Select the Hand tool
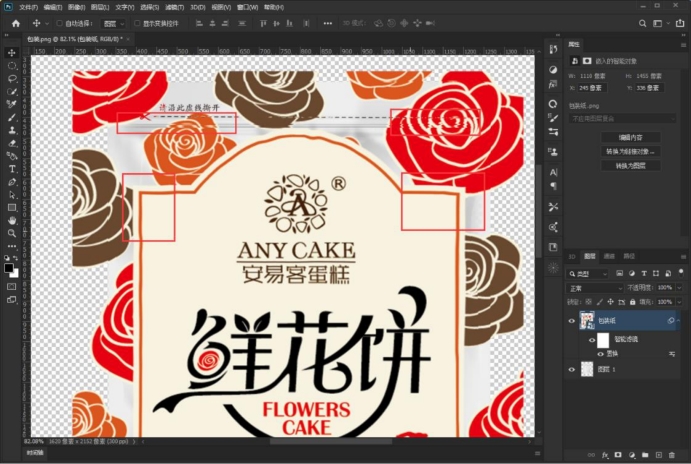The width and height of the screenshot is (691, 464). click(x=12, y=220)
